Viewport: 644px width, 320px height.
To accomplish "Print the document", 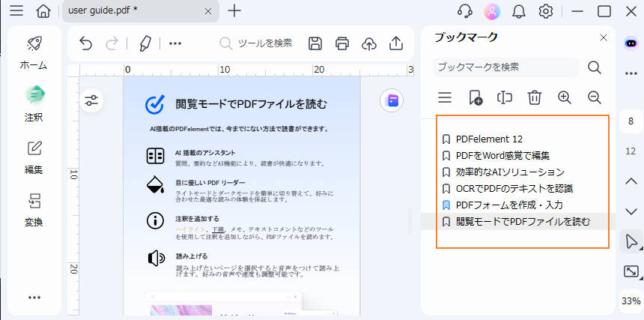I will (342, 43).
